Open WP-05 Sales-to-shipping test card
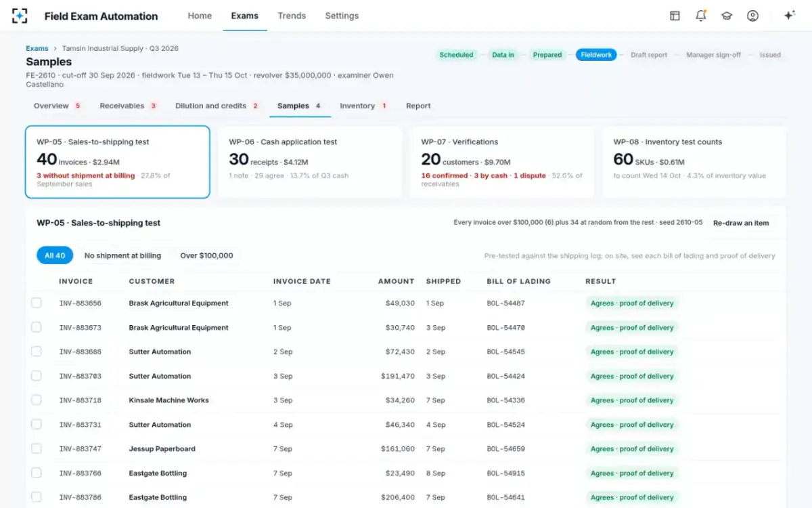 118,162
